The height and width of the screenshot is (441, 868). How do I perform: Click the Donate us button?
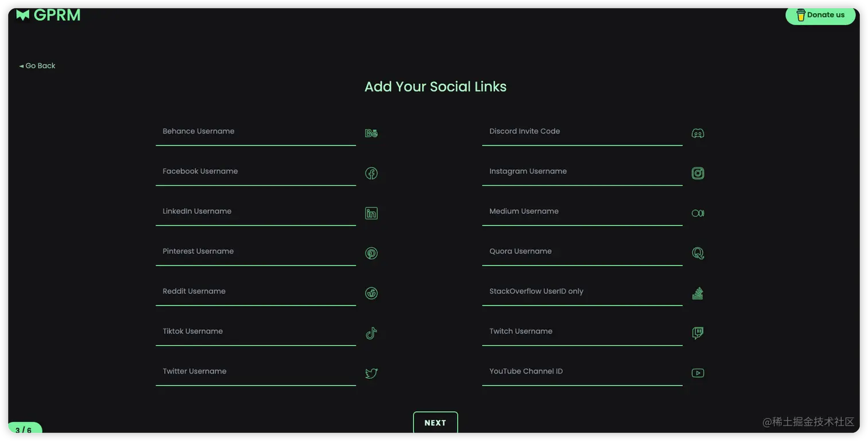click(x=820, y=15)
